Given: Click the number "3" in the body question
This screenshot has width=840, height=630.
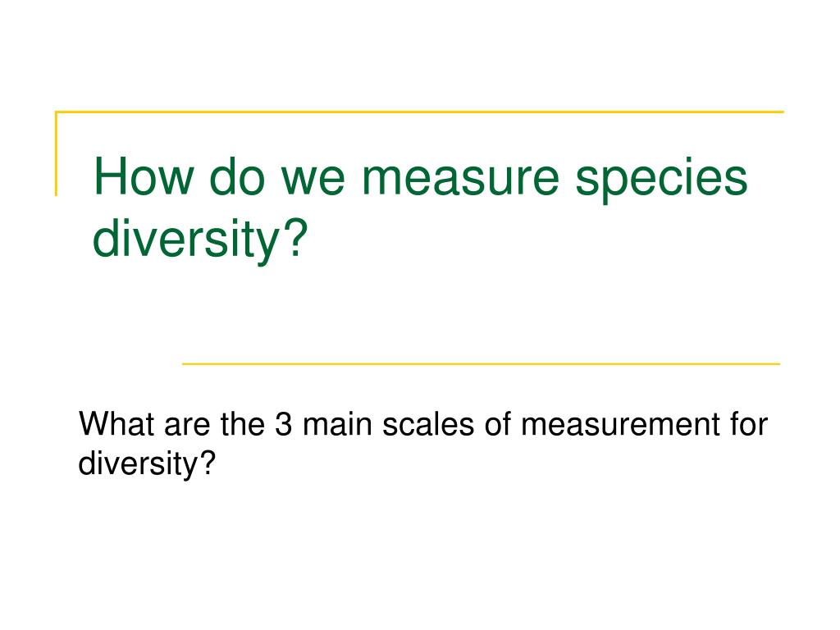Looking at the screenshot, I should [283, 424].
